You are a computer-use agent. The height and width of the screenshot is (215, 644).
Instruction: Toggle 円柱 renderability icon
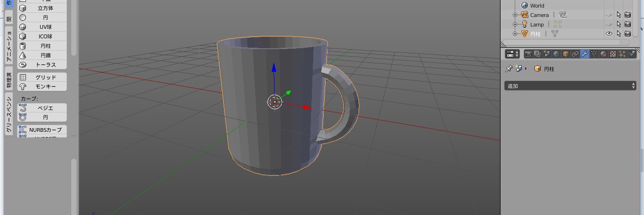(x=627, y=34)
